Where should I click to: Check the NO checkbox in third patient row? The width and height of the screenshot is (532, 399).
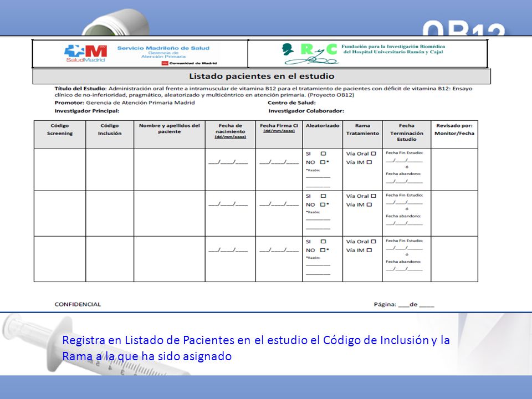point(323,250)
